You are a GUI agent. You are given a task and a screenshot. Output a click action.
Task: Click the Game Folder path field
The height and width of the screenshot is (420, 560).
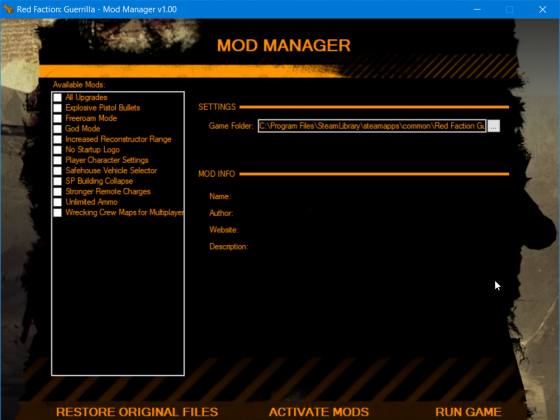tap(372, 126)
